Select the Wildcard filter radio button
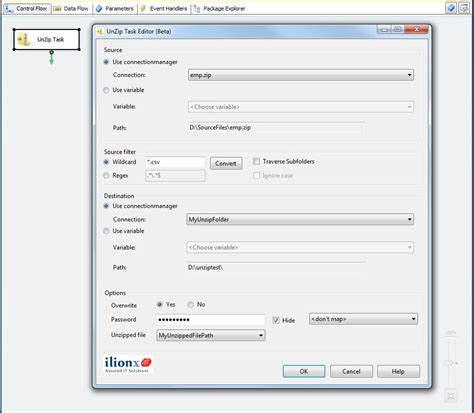Screen dimensions: 474x413 tap(106, 162)
